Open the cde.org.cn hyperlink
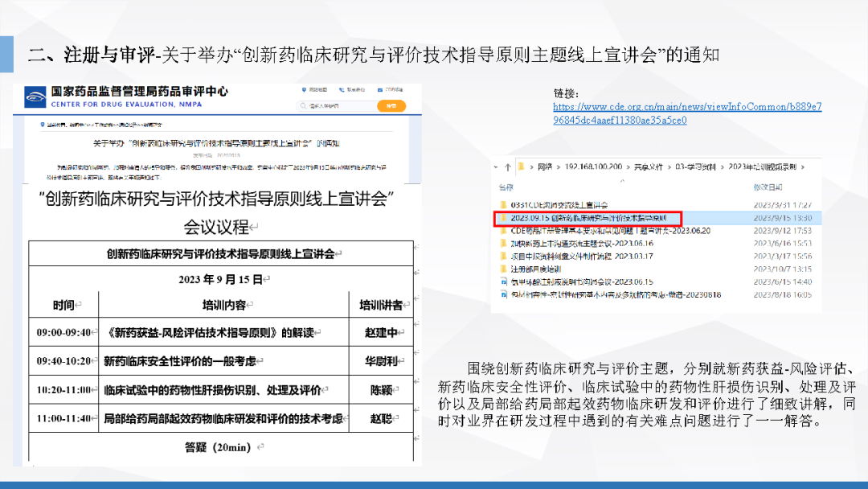The width and height of the screenshot is (868, 489). pos(686,113)
